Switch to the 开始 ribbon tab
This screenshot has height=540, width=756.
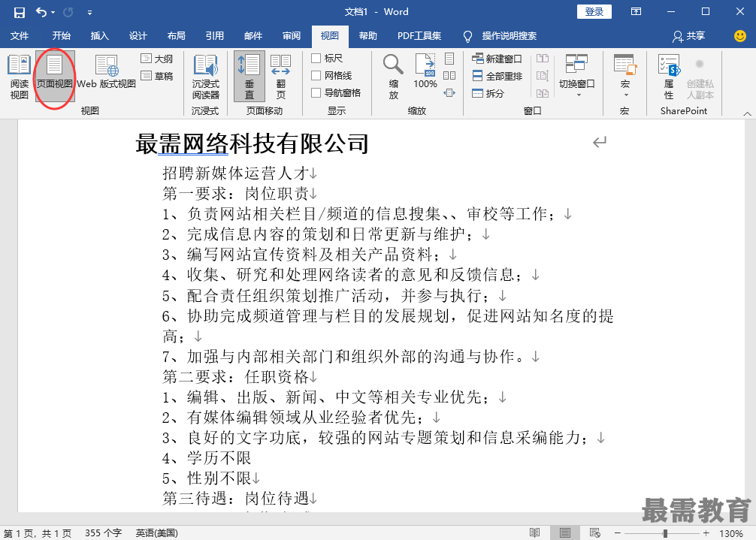[61, 35]
